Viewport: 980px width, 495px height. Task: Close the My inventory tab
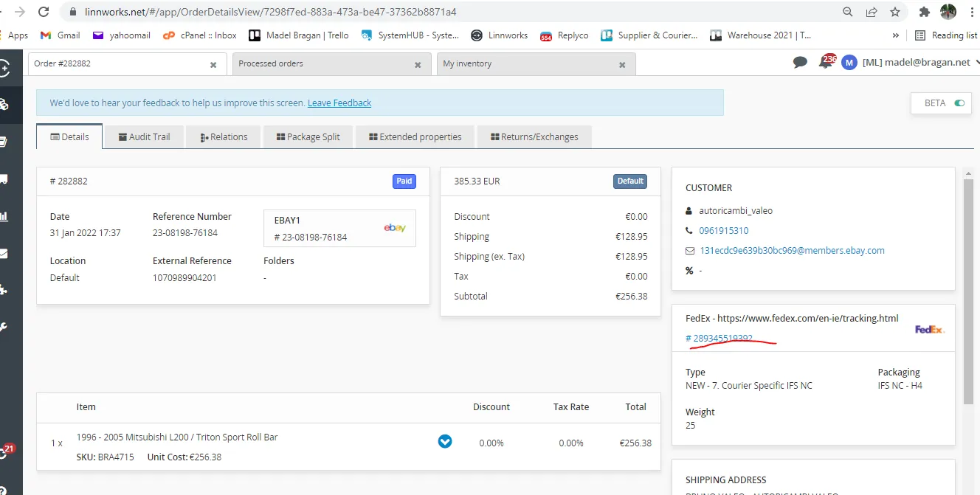622,65
